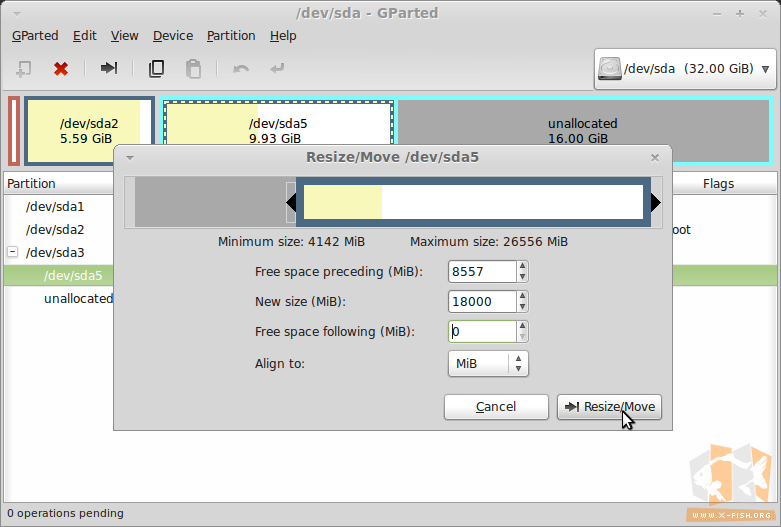The image size is (781, 527).
Task: Click the Maximum size: 26556 MiB text
Action: point(489,242)
